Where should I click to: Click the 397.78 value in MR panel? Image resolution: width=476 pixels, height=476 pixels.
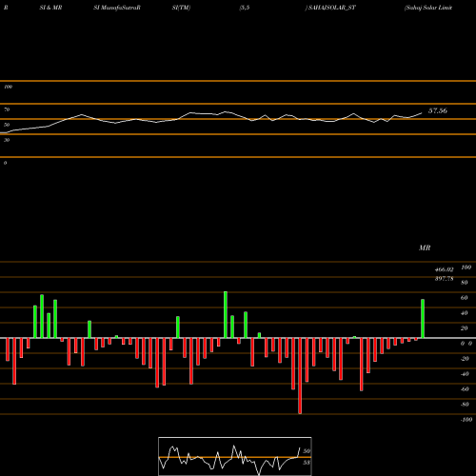(445, 279)
